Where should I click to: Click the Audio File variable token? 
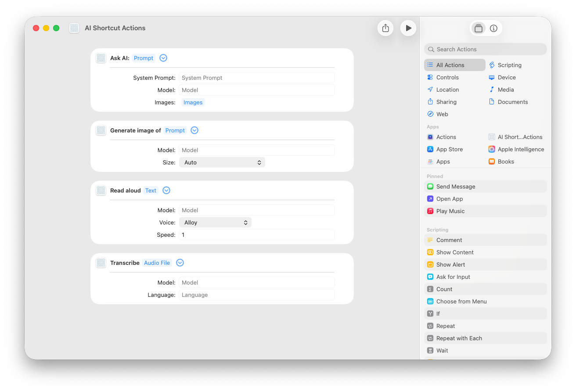(157, 263)
